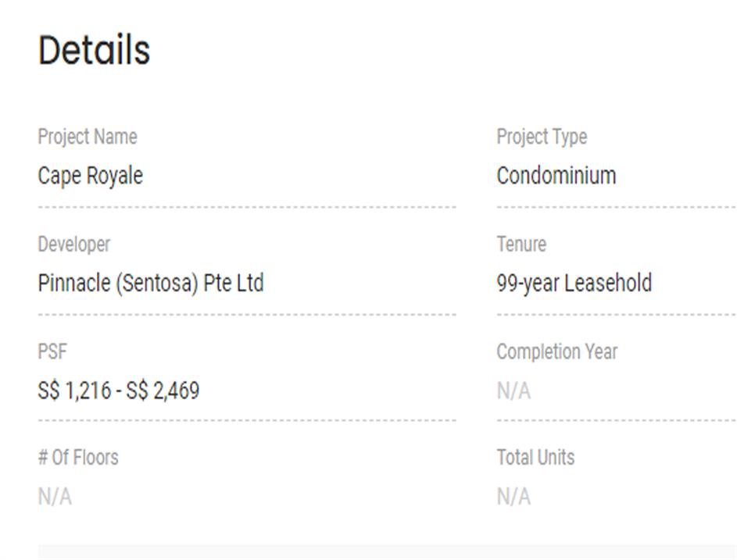Click the S$ 2,469 maximum PSF price
737x560 pixels.
tap(163, 390)
